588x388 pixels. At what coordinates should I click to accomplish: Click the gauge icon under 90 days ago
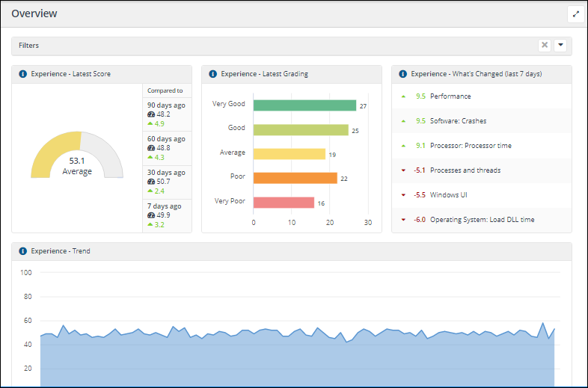click(x=151, y=114)
